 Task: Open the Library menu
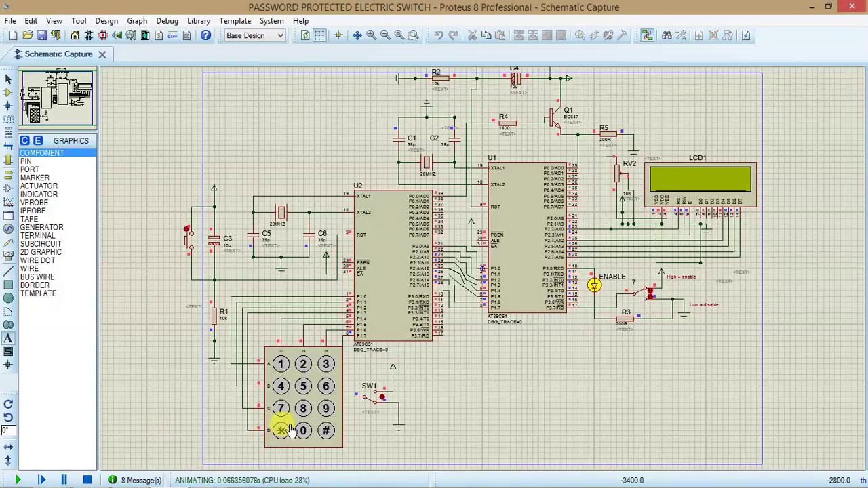pyautogui.click(x=199, y=20)
